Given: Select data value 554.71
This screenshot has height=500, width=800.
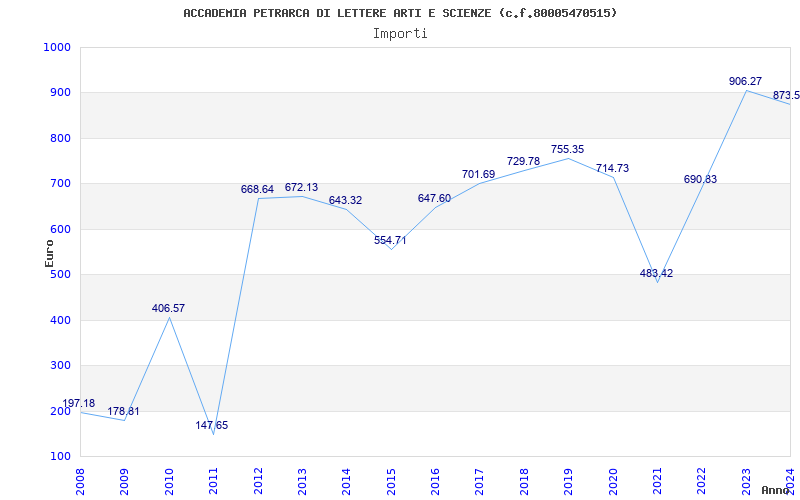Looking at the screenshot, I should [x=390, y=241].
